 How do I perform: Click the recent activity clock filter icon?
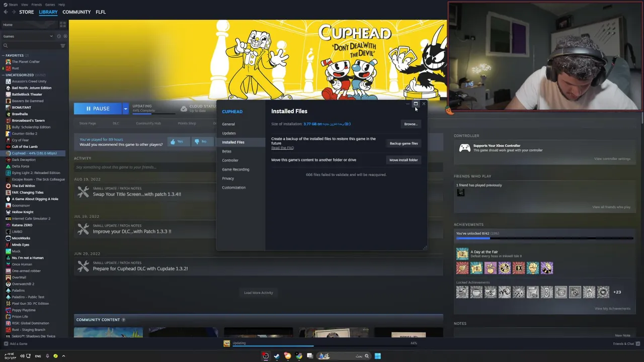pos(59,36)
